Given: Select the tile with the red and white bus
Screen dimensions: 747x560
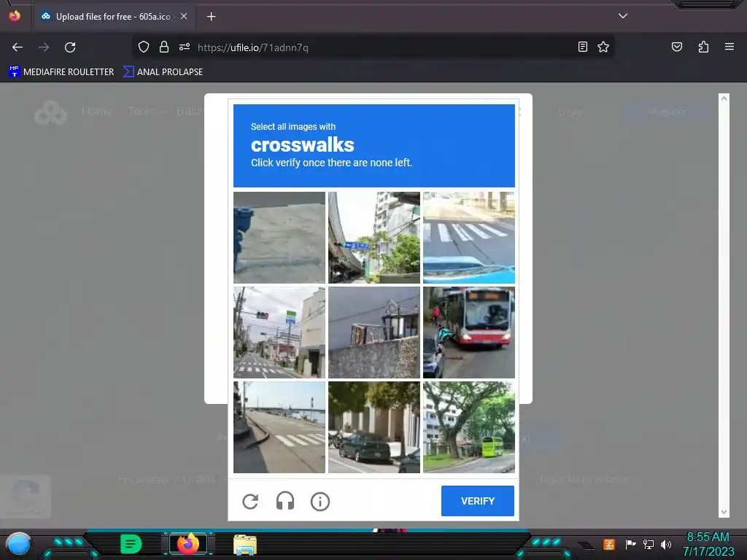Looking at the screenshot, I should point(469,332).
